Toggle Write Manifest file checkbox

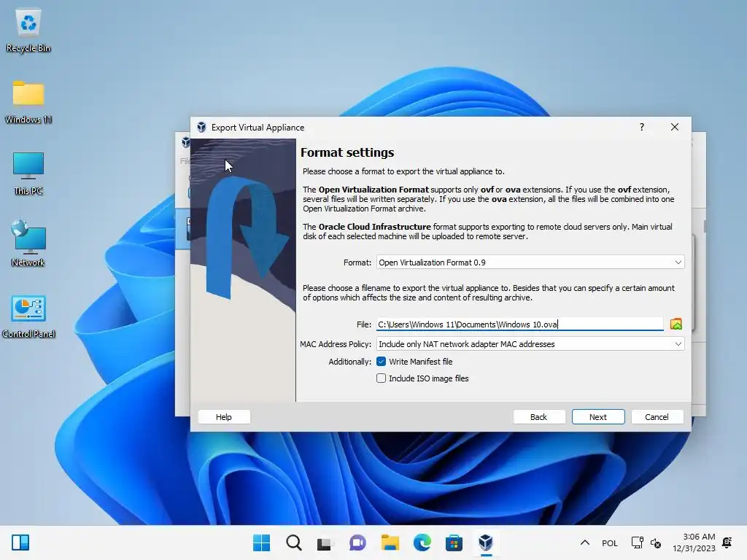pyautogui.click(x=381, y=362)
